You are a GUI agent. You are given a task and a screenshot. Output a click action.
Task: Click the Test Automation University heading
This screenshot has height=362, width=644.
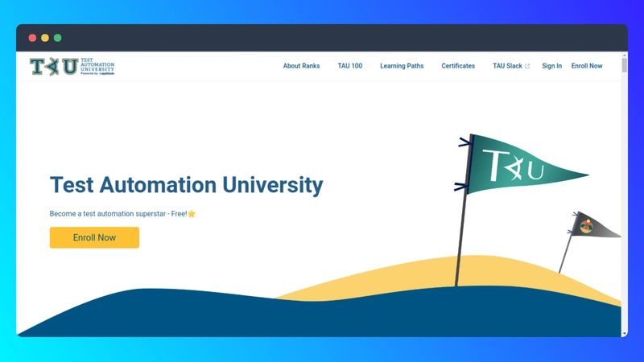[x=187, y=185]
